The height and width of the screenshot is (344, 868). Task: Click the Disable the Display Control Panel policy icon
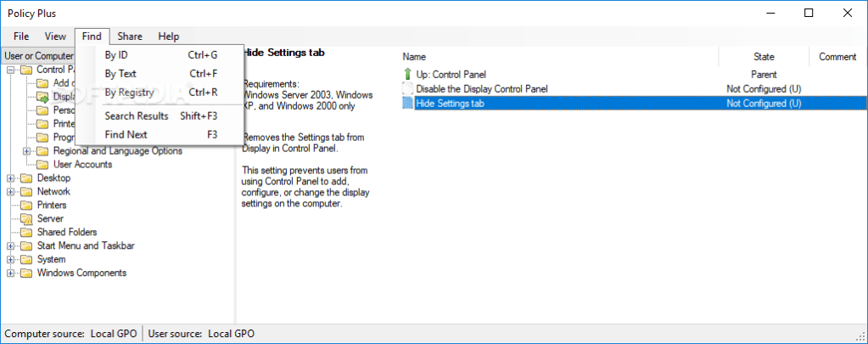(407, 88)
